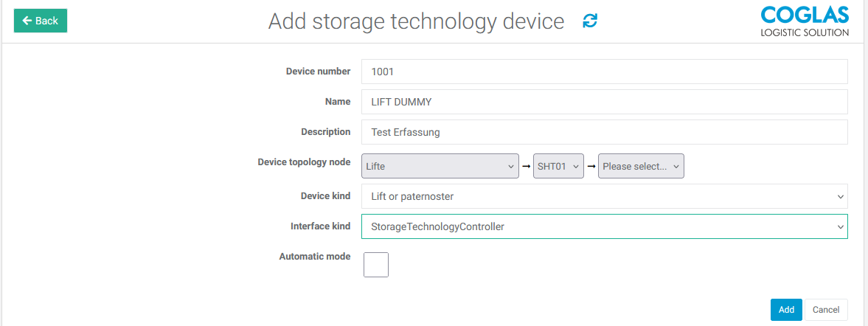Click the Device topology node label

pos(304,162)
